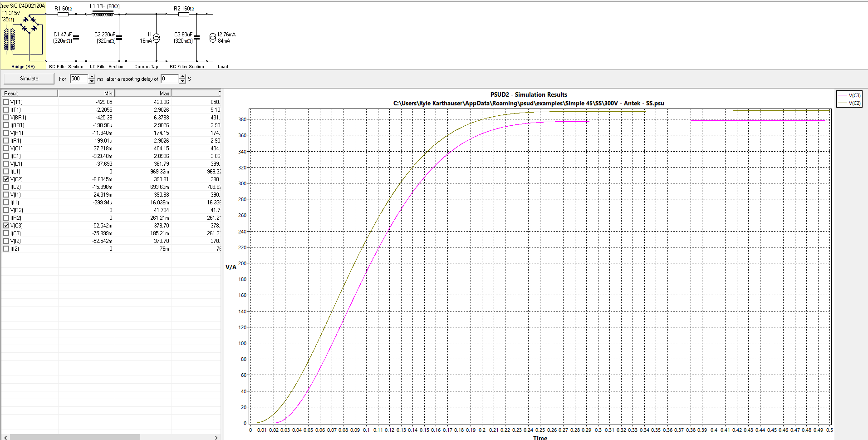Click the I(C2) row label
Image resolution: width=868 pixels, height=440 pixels.
coord(16,187)
